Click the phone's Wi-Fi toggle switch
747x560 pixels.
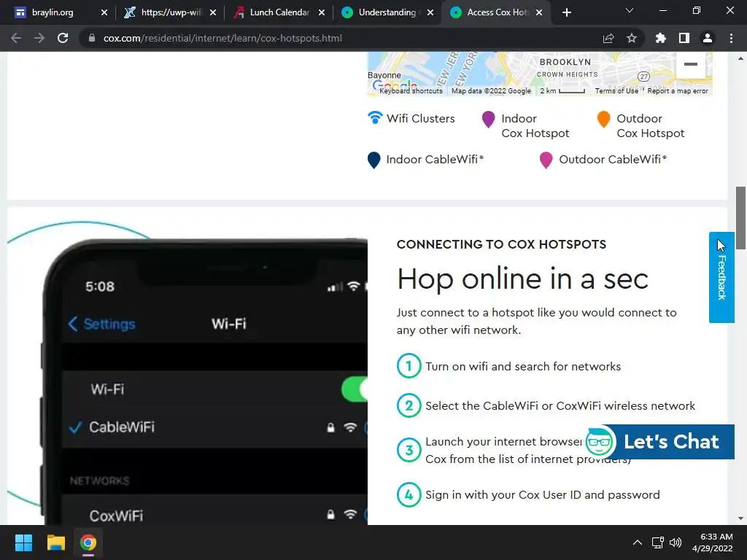tap(355, 389)
